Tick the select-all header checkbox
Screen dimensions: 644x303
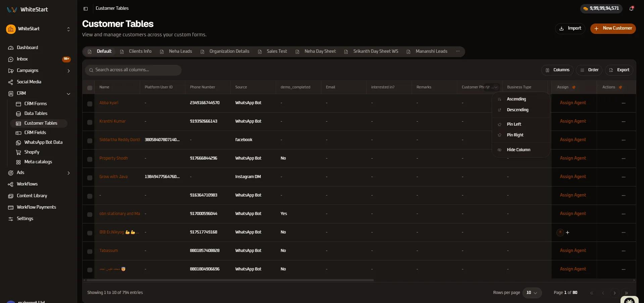coord(90,88)
